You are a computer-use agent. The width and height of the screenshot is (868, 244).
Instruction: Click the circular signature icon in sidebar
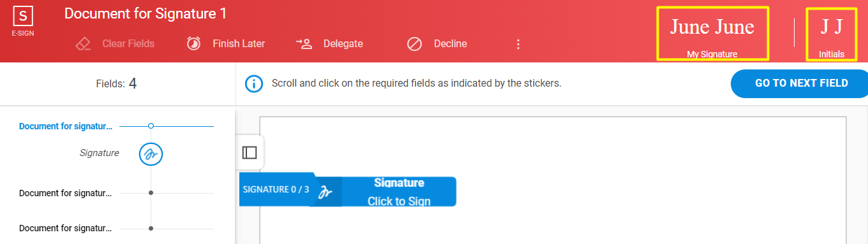tap(151, 154)
